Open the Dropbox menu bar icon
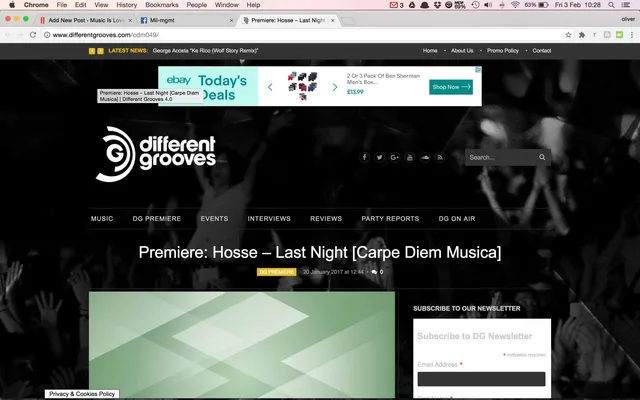Screen dimensions: 640x400 (x=437, y=5)
